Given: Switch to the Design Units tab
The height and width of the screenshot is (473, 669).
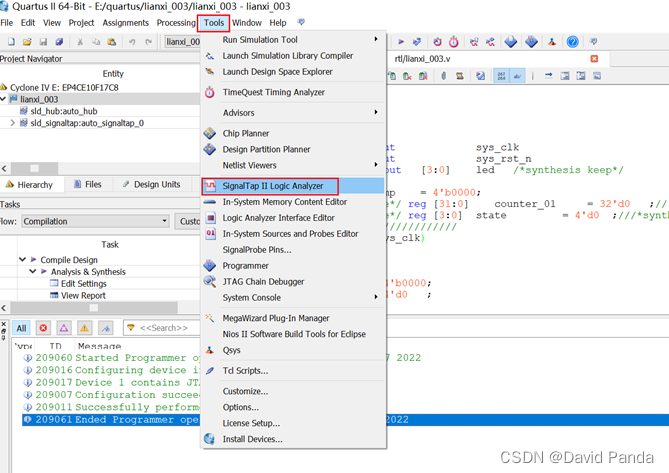Looking at the screenshot, I should (x=151, y=184).
